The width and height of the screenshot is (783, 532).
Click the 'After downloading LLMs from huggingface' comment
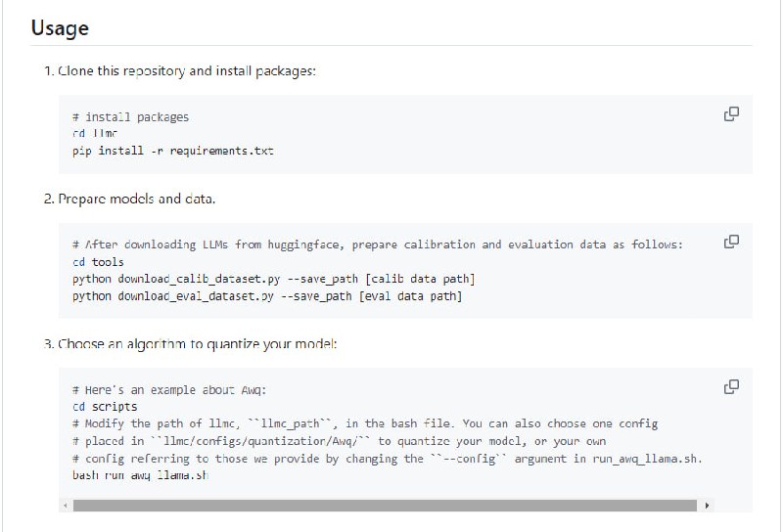(378, 244)
